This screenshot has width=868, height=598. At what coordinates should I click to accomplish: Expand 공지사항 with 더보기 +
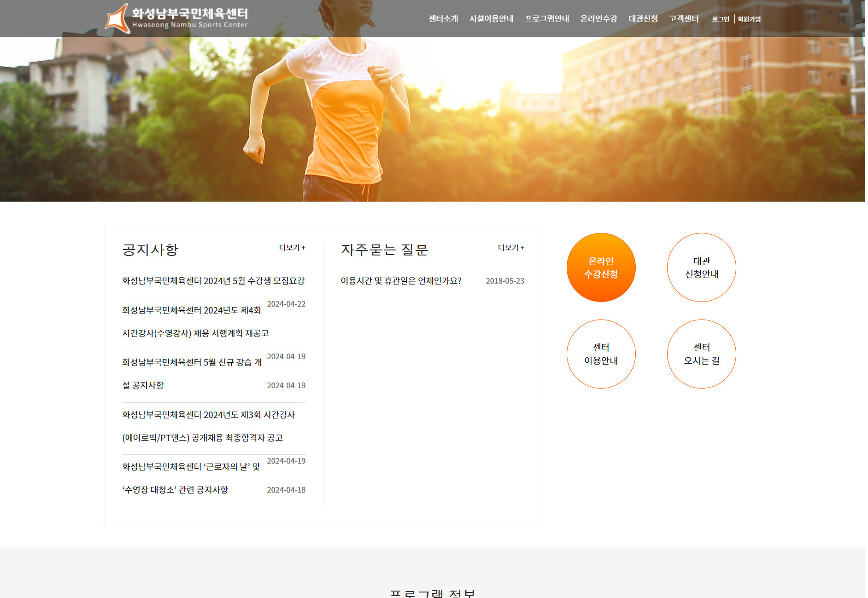[x=292, y=248]
